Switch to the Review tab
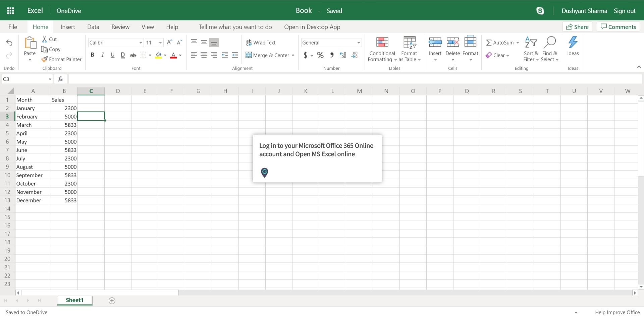Viewport: 644px width, 316px height. (x=120, y=27)
